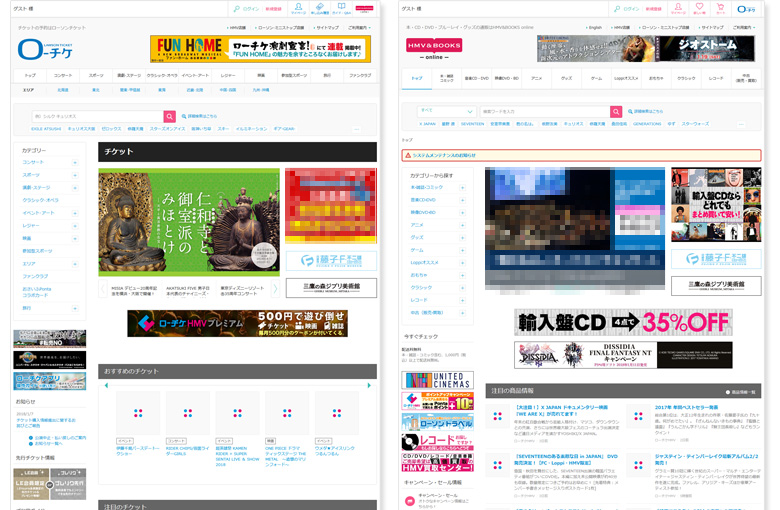Image resolution: width=780 pixels, height=510 pixels.
Task: Go to next slide in ローチケ ticket carousel
Action: coord(275,289)
